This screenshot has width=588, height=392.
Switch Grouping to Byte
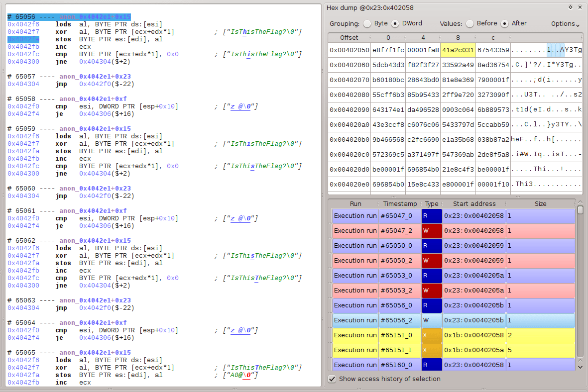[367, 23]
